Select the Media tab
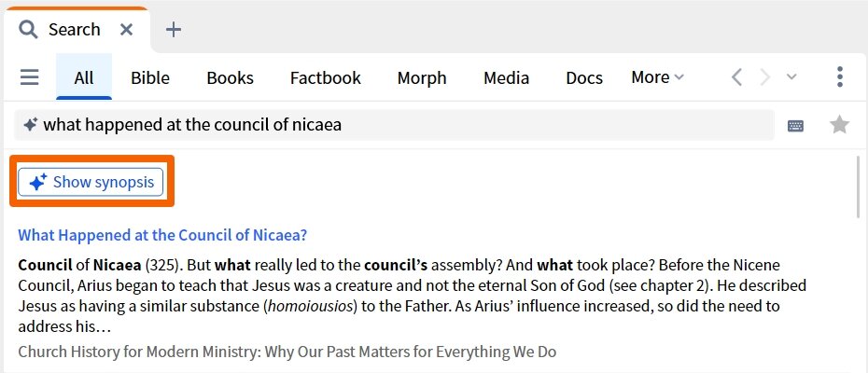This screenshot has width=868, height=373. (506, 77)
